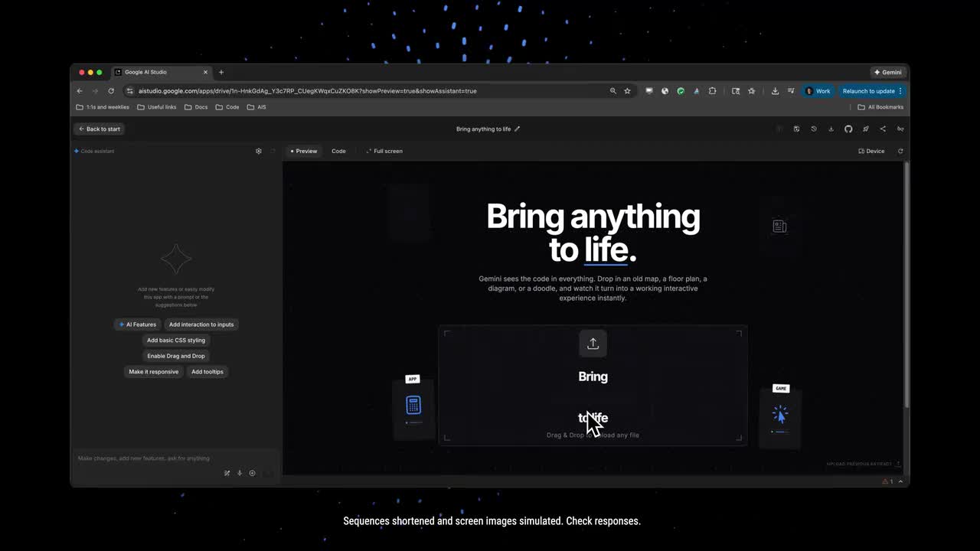Click the Gemini button in title bar
980x551 pixels.
coord(888,72)
